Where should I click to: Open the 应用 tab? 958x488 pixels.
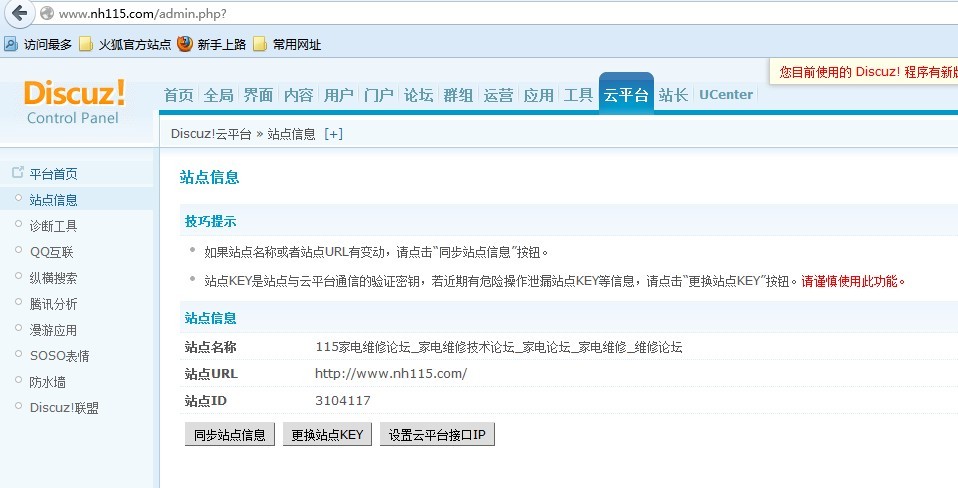pos(538,95)
